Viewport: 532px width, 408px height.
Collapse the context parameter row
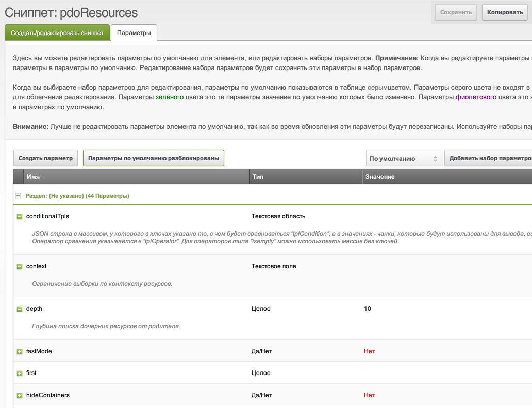[20, 267]
